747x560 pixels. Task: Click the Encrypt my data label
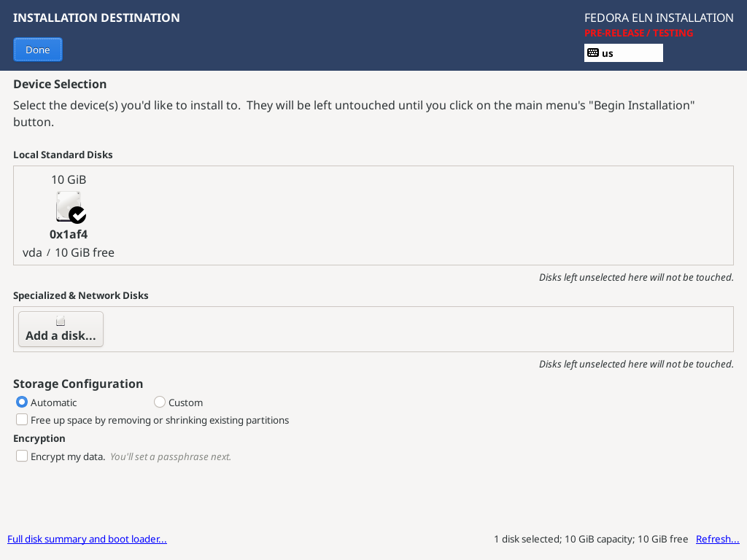click(x=68, y=456)
